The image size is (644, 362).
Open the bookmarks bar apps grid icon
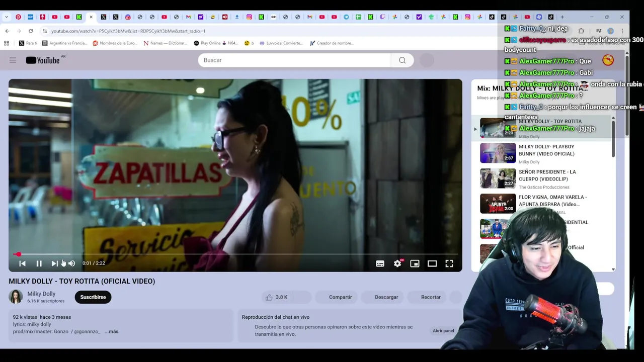[7, 43]
